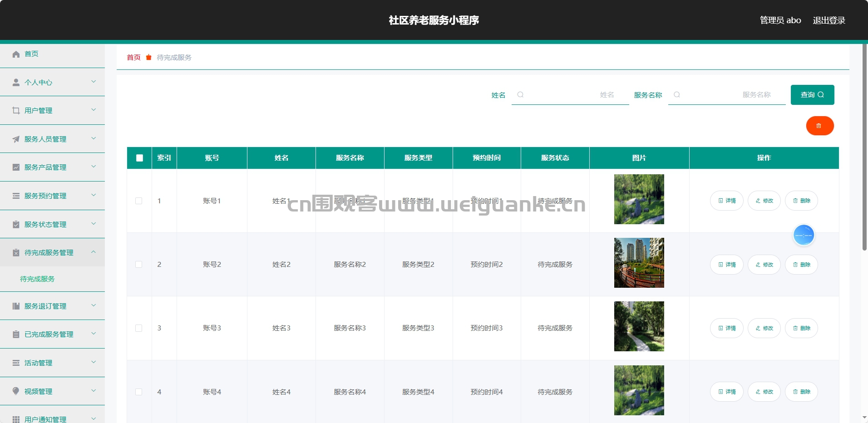The width and height of the screenshot is (868, 423).
Task: Click 删除 button for 账号2 row
Action: pyautogui.click(x=801, y=265)
